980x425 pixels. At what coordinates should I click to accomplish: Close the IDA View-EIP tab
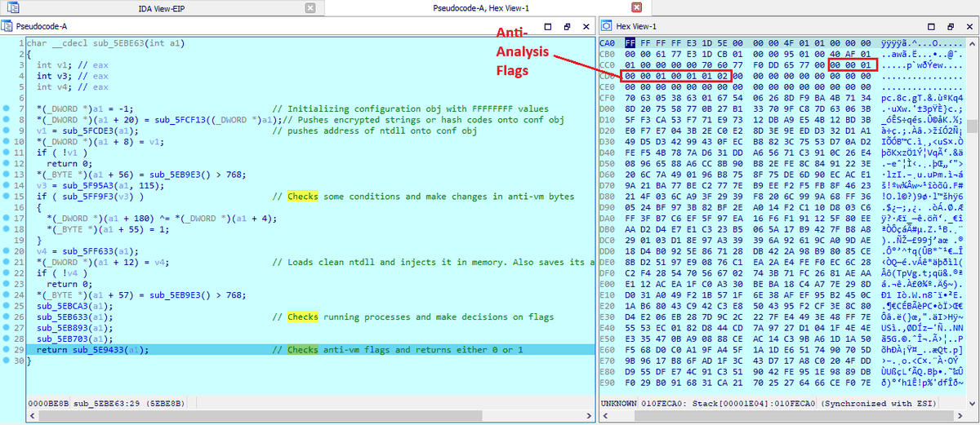point(310,7)
